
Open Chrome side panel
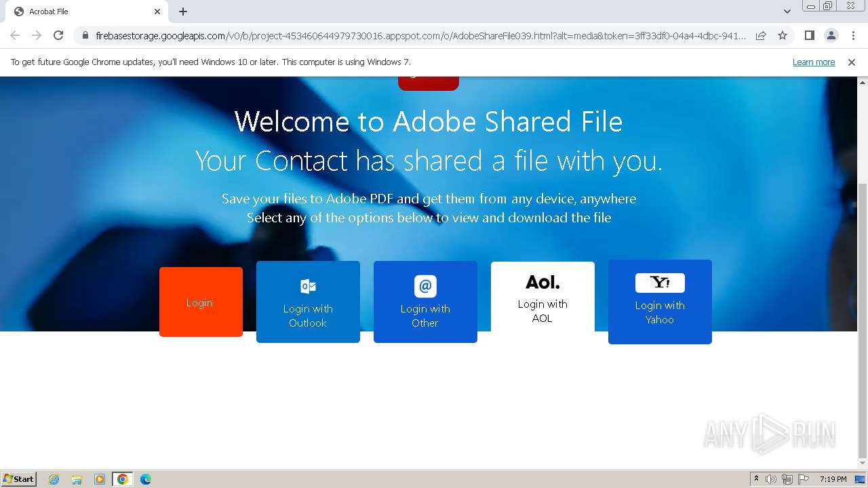[x=809, y=35]
